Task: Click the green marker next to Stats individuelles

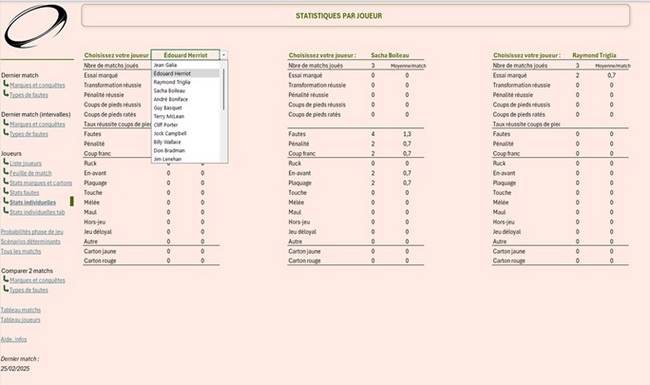Action: pos(72,202)
